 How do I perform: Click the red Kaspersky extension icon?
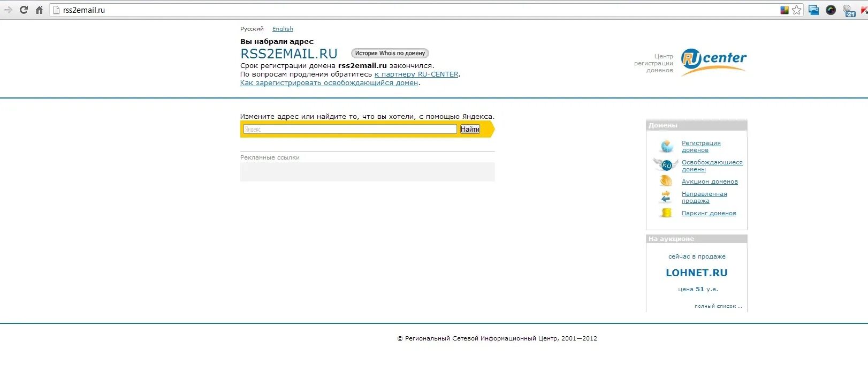[x=864, y=10]
